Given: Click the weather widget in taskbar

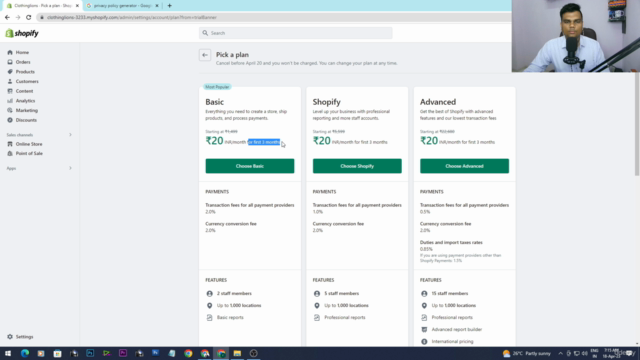Looking at the screenshot, I should (527, 353).
